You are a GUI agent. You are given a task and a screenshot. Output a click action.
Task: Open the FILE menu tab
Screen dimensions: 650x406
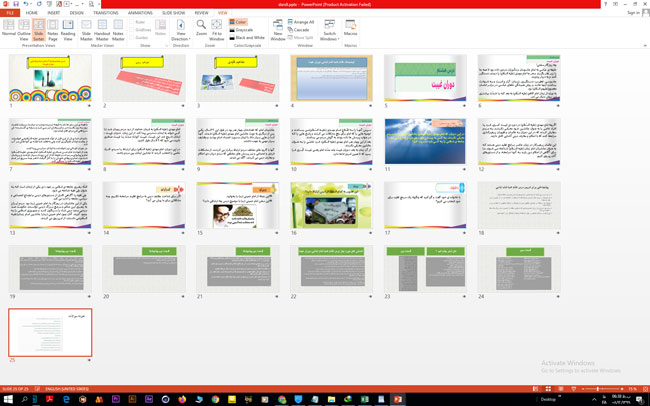click(x=10, y=13)
